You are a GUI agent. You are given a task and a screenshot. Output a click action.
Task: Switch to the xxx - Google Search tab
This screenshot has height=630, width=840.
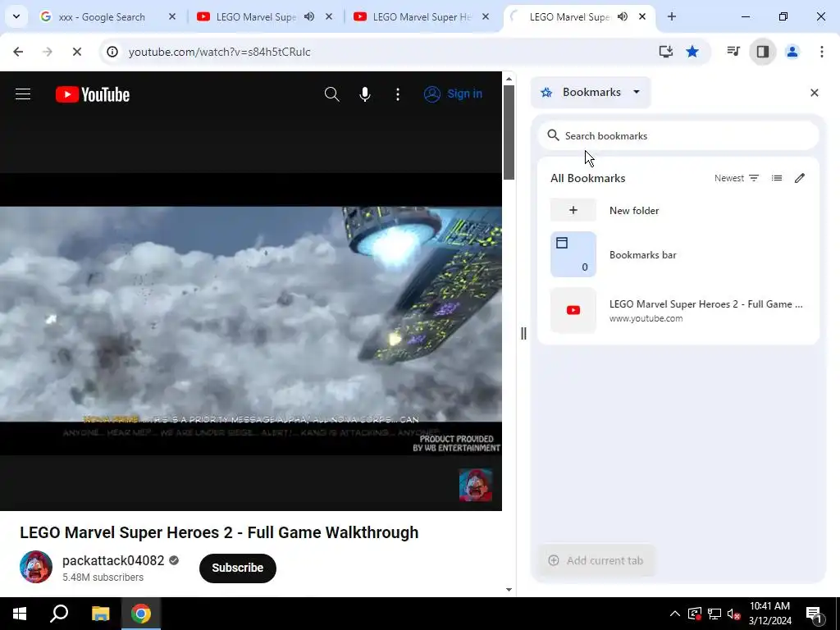click(102, 17)
